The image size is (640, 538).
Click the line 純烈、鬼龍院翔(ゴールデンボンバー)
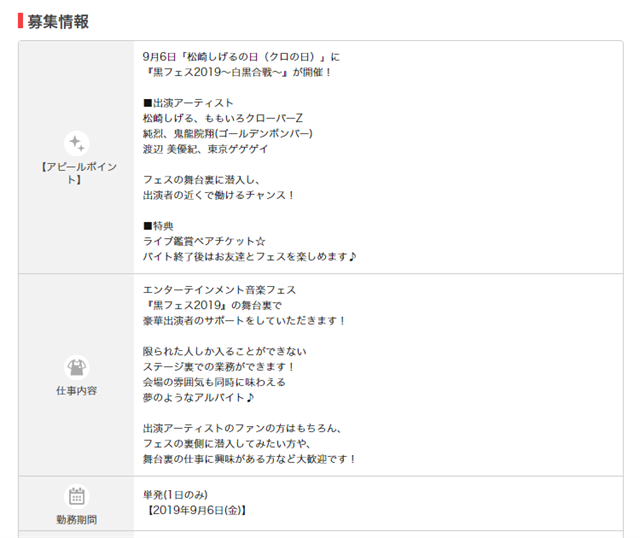[x=228, y=133]
